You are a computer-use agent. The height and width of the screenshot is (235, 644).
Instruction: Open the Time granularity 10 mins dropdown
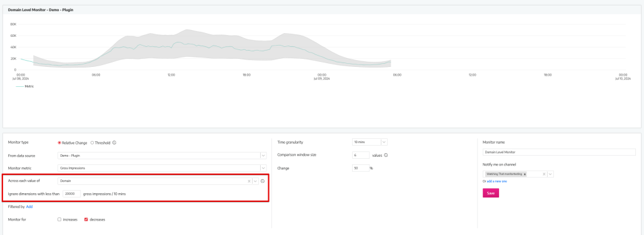click(370, 142)
